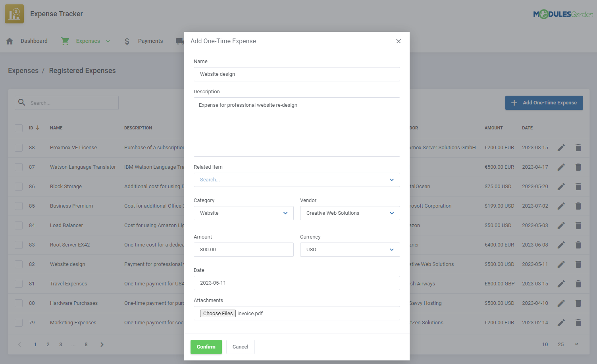The height and width of the screenshot is (364, 597).
Task: Go to the Dashboard menu item
Action: pos(34,41)
